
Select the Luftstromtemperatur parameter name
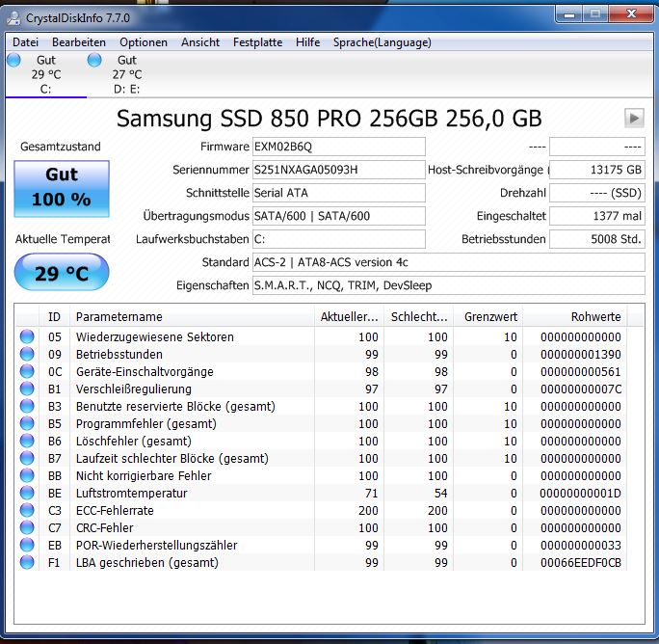point(132,493)
